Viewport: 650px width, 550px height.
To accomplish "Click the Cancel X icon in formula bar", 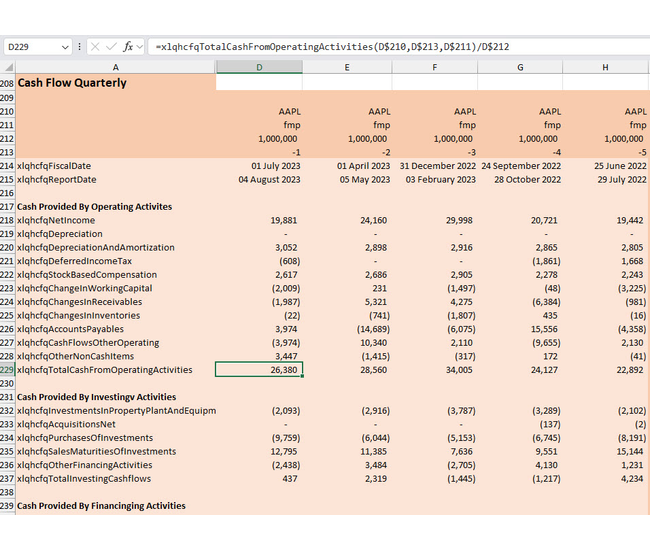I will [95, 47].
